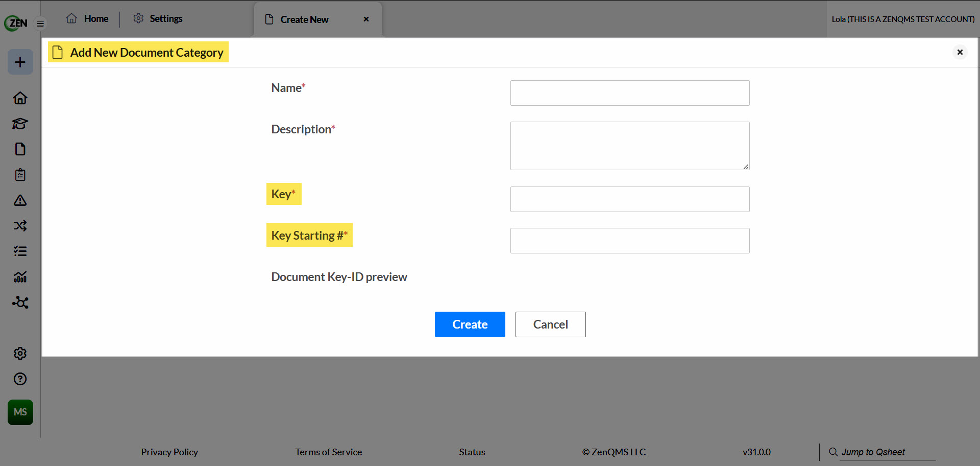Open the Terms of Service link

pos(329,452)
